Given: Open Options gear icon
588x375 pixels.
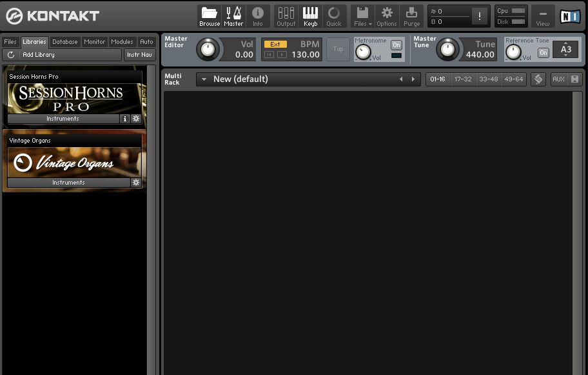Looking at the screenshot, I should pos(387,17).
